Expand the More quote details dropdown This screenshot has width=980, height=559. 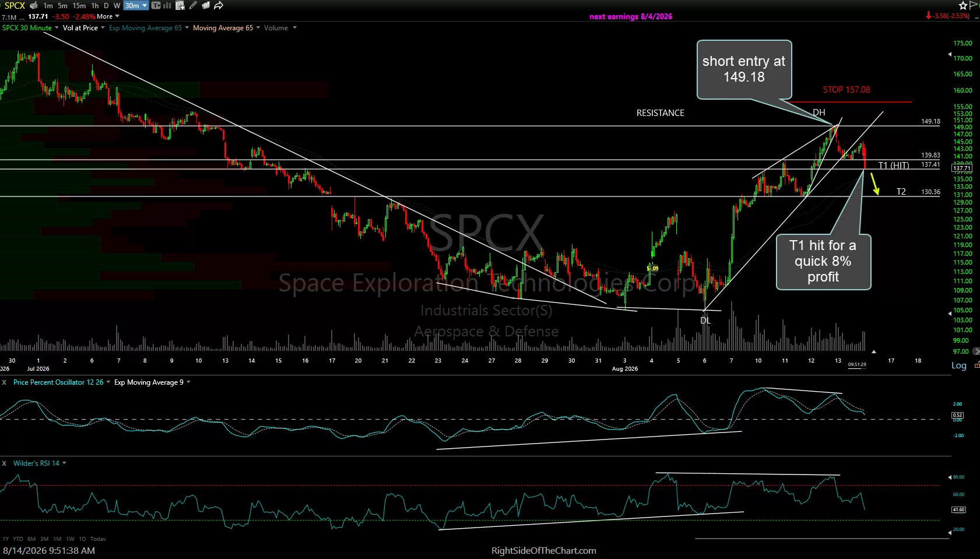(x=108, y=16)
